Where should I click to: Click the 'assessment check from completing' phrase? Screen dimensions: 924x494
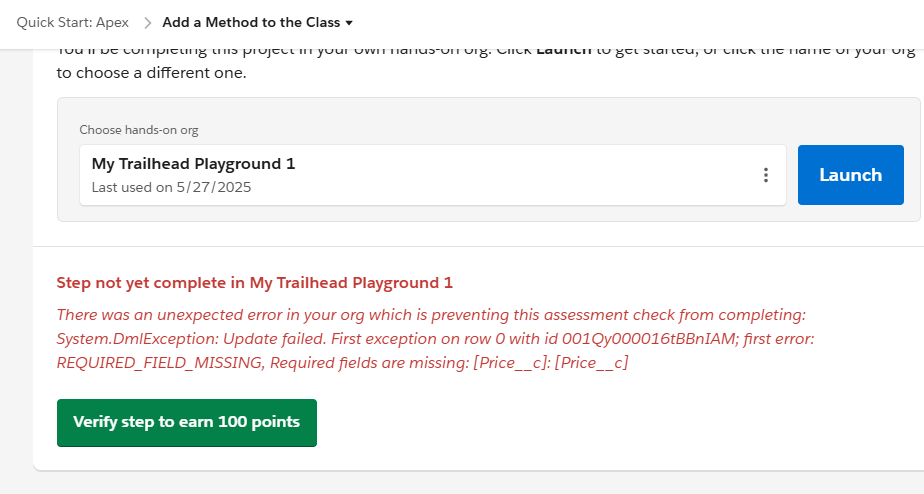(674, 315)
